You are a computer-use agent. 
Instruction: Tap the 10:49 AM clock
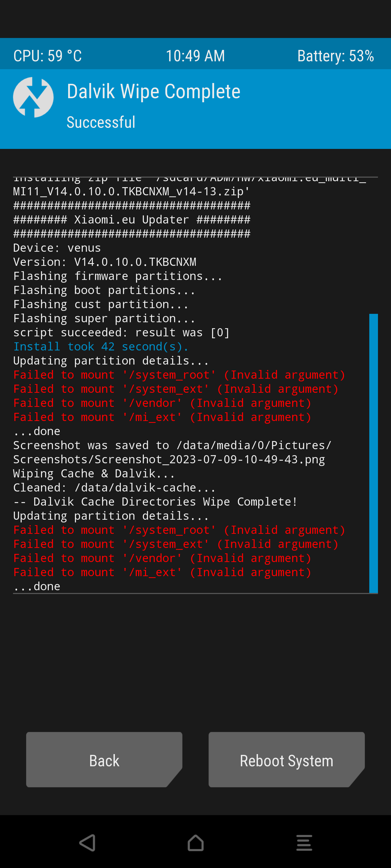point(195,56)
